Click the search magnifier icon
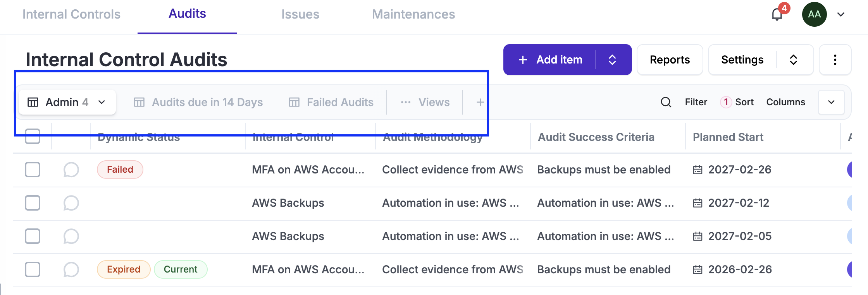The height and width of the screenshot is (295, 868). (666, 102)
